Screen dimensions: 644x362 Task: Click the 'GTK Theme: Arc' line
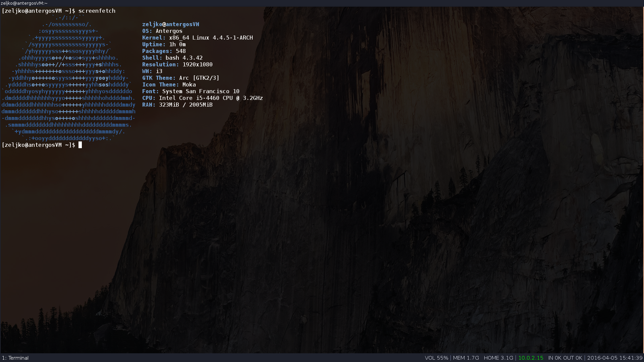point(180,78)
